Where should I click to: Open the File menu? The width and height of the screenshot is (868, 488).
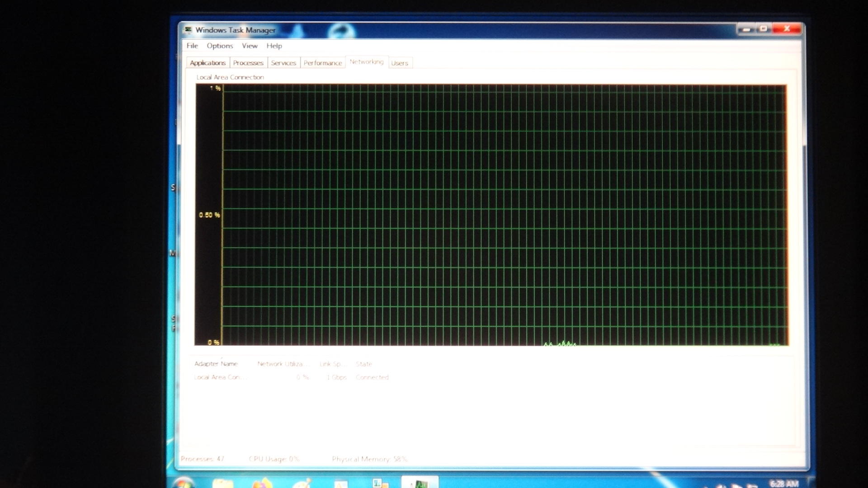click(x=192, y=46)
